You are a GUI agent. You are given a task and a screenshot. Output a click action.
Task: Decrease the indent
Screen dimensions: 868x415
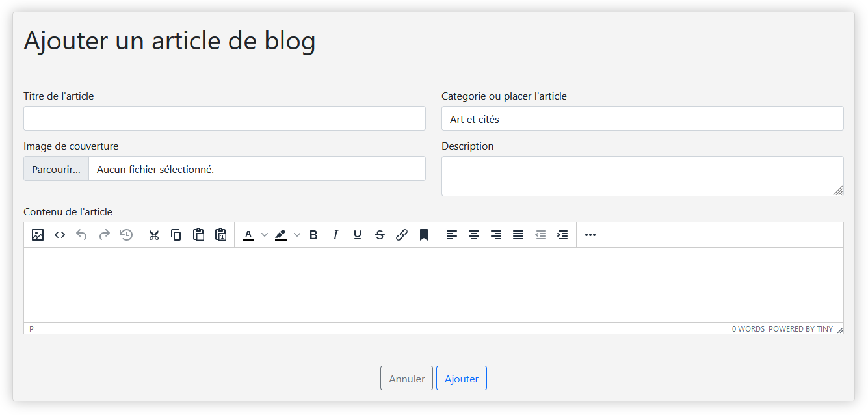540,235
